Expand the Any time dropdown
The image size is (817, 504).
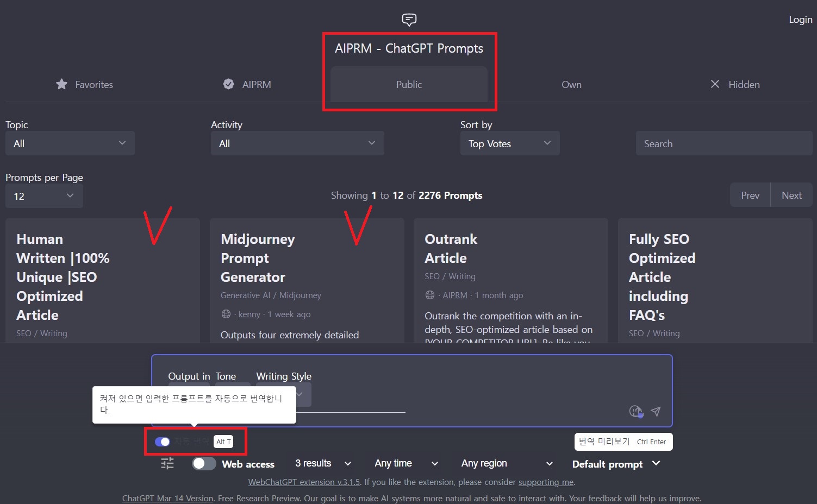406,463
